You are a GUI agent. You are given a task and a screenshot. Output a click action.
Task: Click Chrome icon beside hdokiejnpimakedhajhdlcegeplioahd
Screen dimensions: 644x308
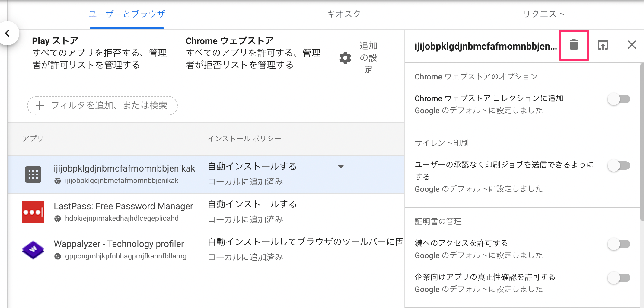click(x=58, y=219)
